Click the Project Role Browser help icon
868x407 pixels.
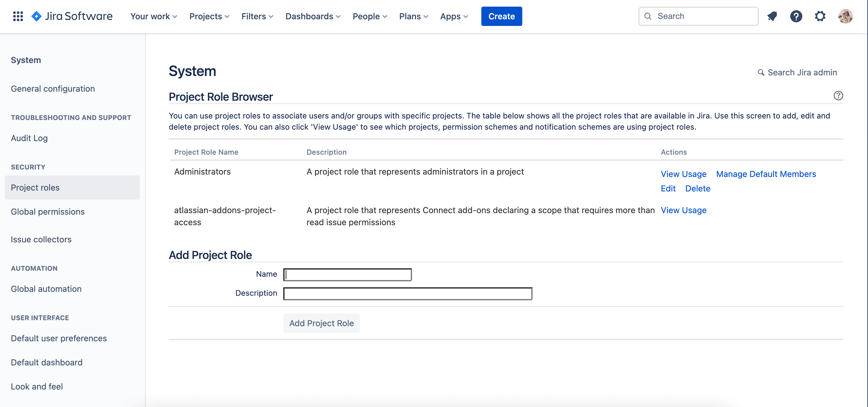tap(838, 95)
